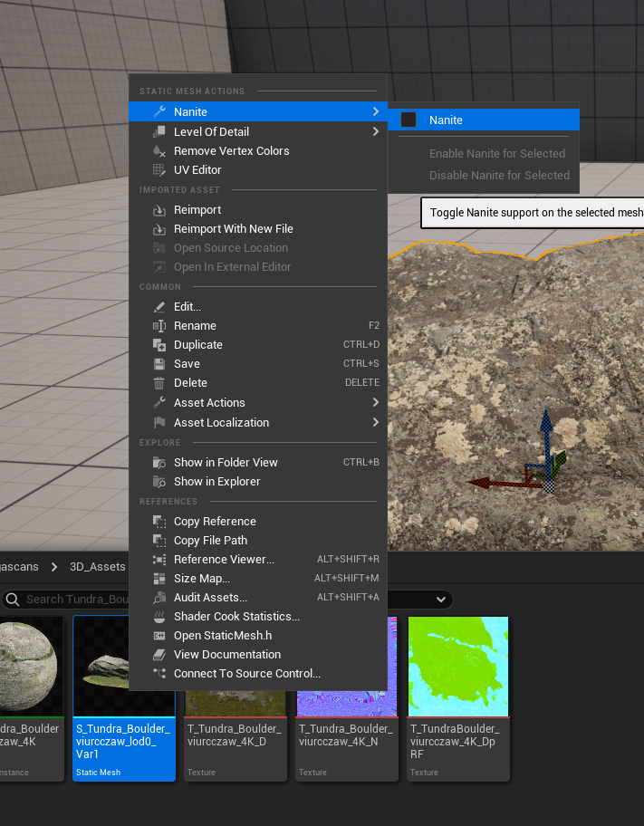Expand the Level Of Detail submenu arrow

pyautogui.click(x=375, y=131)
